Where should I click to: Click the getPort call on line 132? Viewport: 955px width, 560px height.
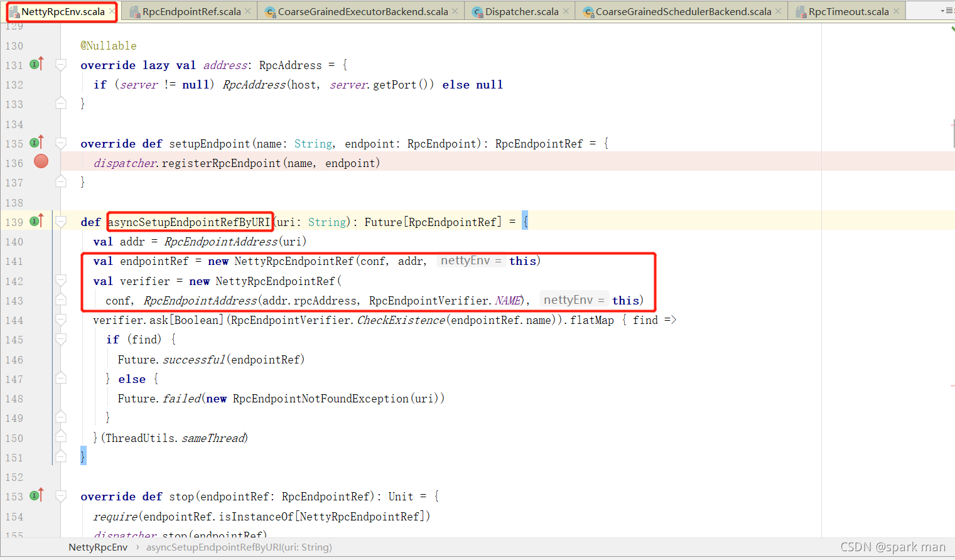[x=394, y=85]
